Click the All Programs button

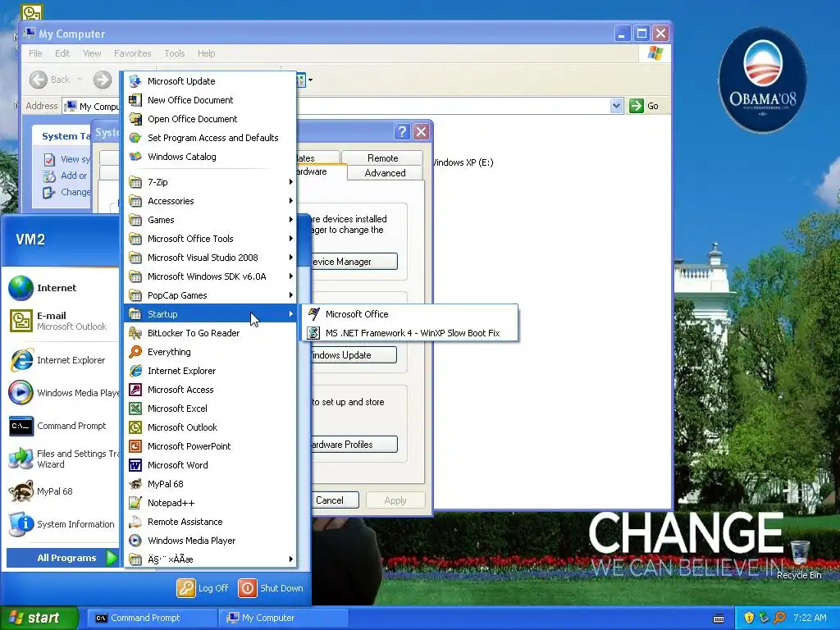[62, 558]
